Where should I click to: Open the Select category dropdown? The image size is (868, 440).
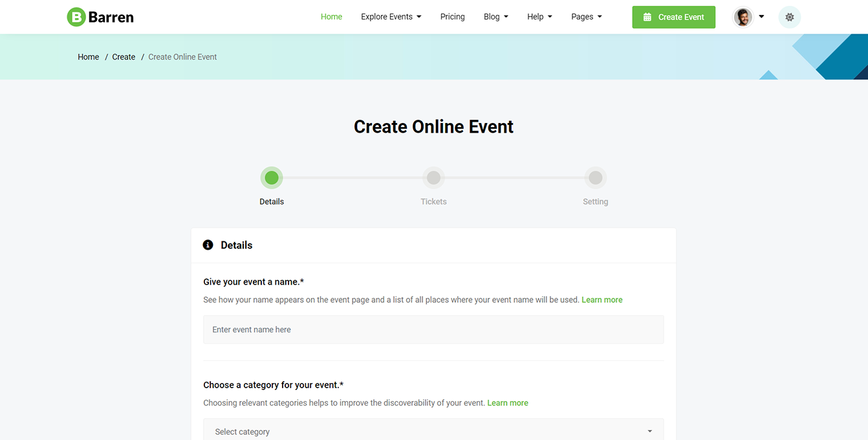[433, 431]
